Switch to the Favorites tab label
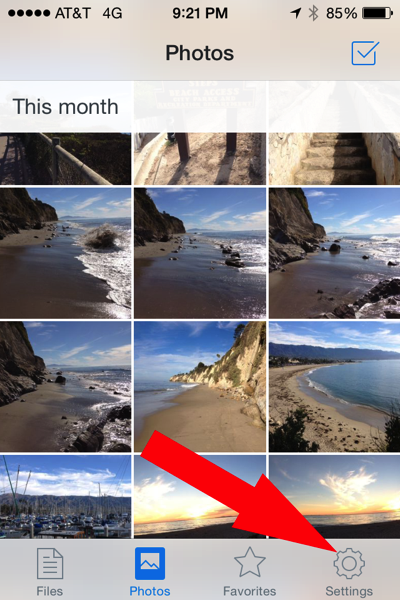 [250, 591]
